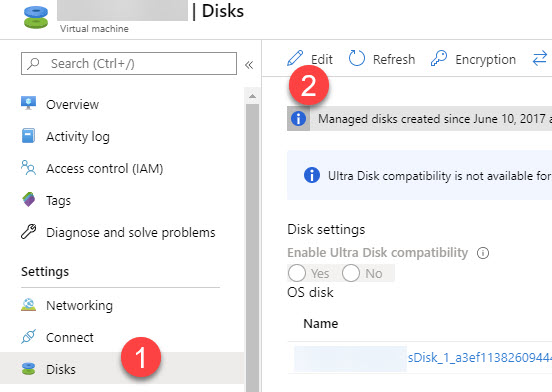Click the swap arrows toolbar icon
This screenshot has height=392, width=552.
coord(539,58)
